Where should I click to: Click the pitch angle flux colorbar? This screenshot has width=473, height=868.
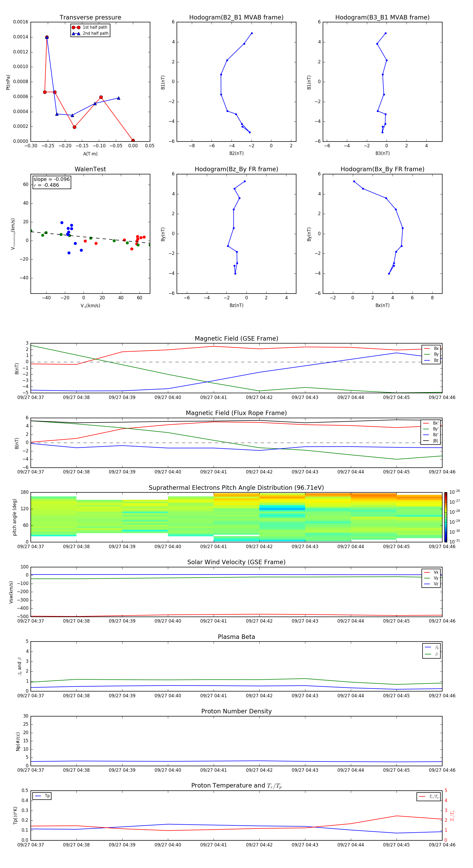446,517
